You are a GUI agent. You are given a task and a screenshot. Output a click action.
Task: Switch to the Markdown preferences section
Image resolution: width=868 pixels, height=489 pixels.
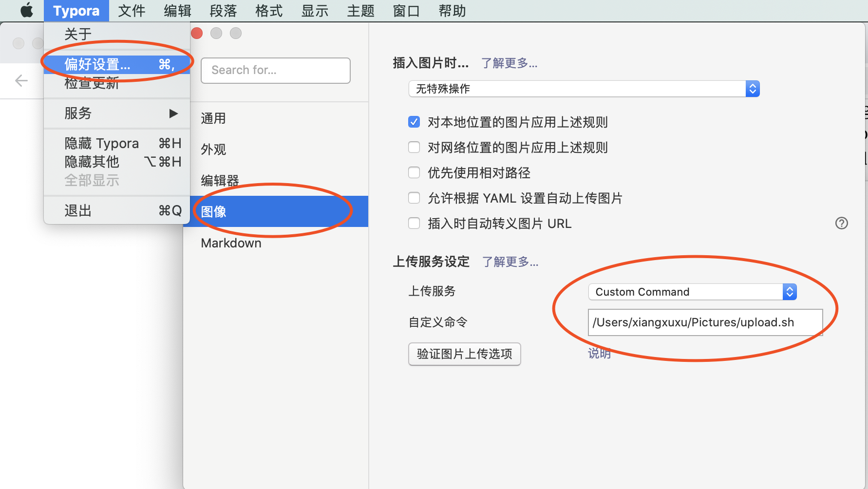click(276, 243)
